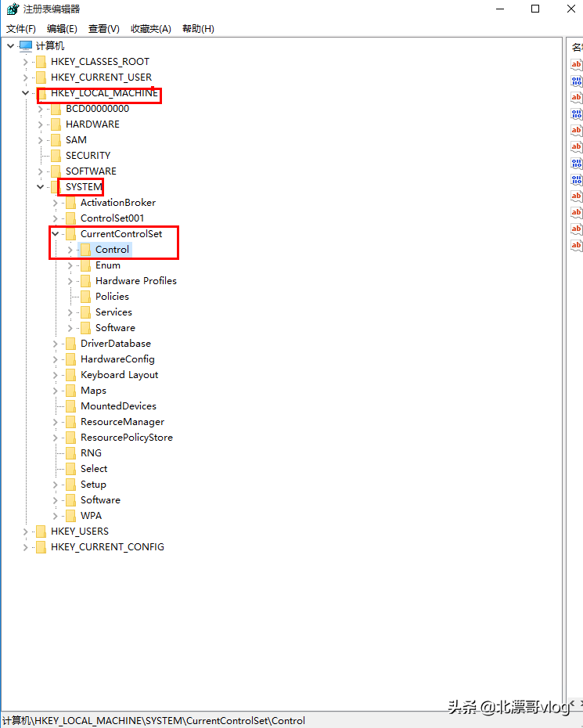
Task: Click the HardwareConfig folder icon
Action: point(71,359)
